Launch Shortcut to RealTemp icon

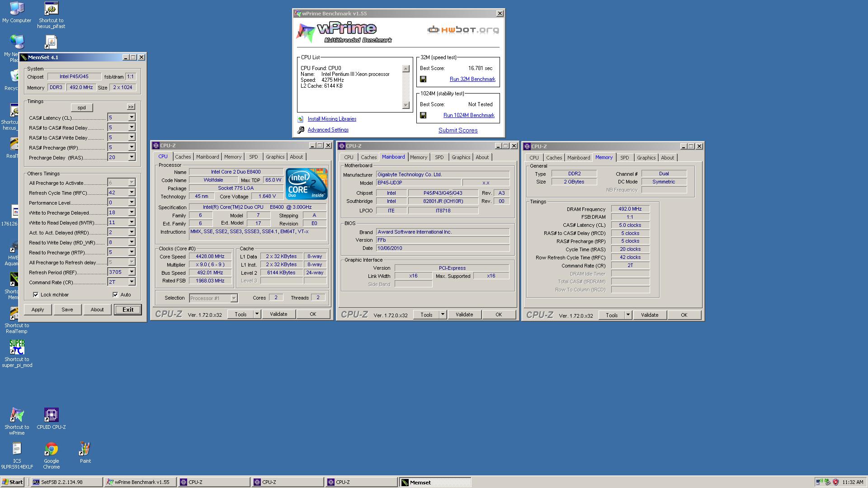(17, 320)
